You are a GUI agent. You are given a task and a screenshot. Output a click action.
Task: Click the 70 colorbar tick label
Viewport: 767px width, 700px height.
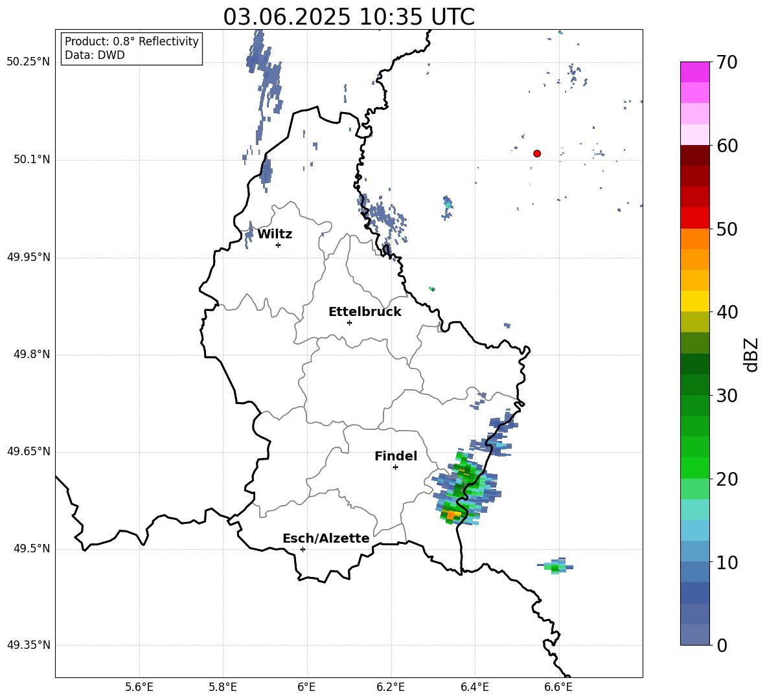click(x=727, y=62)
